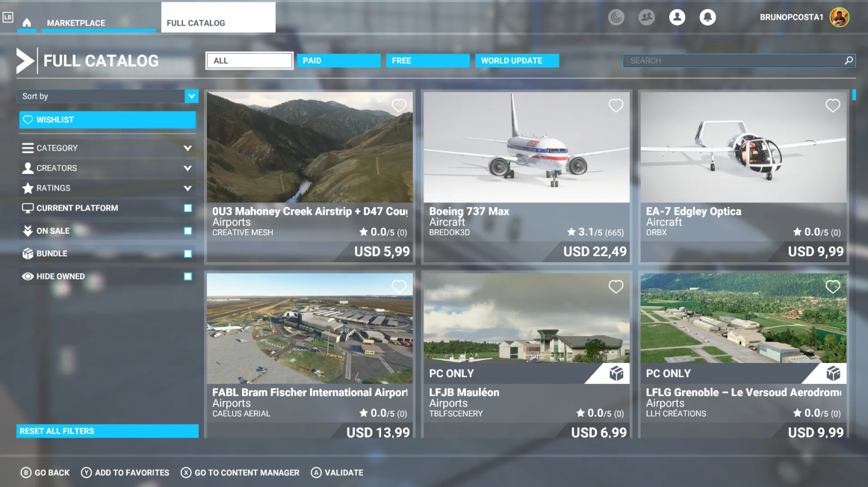Favorite Boeing 737 Max heart icon
The height and width of the screenshot is (487, 868).
click(616, 105)
